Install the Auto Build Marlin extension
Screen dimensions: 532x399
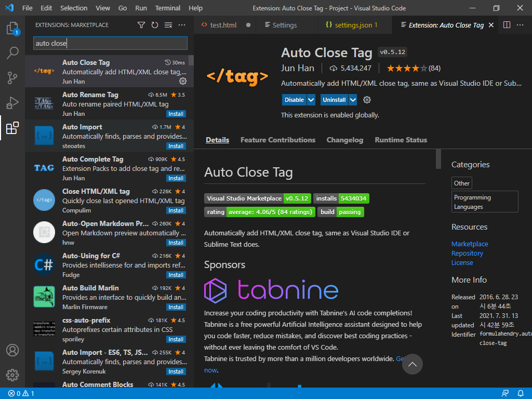[x=176, y=308]
